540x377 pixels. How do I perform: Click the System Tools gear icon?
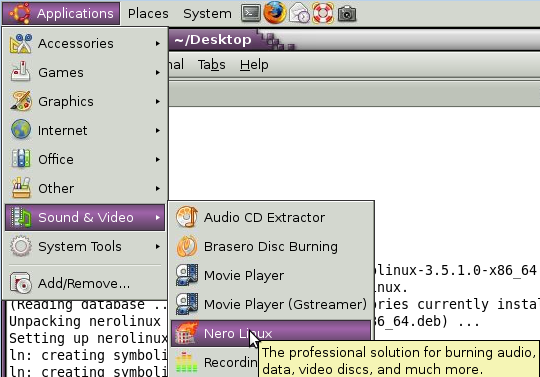click(21, 246)
